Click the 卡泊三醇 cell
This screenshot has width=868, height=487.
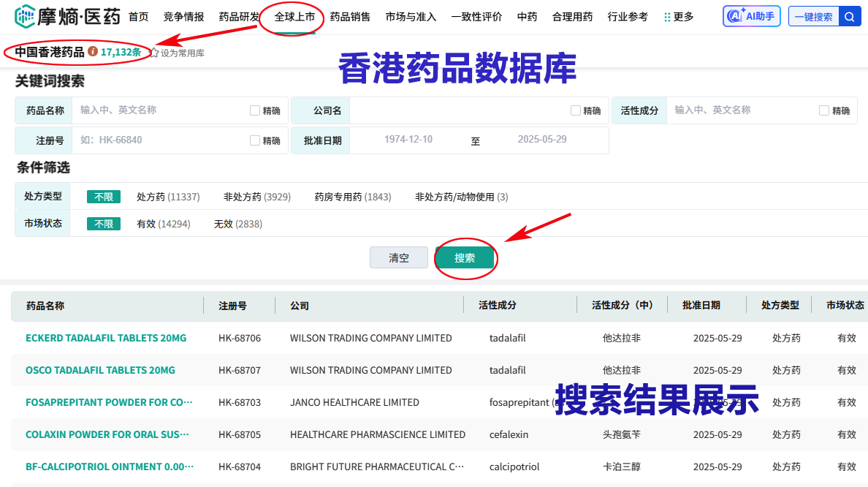tap(622, 467)
